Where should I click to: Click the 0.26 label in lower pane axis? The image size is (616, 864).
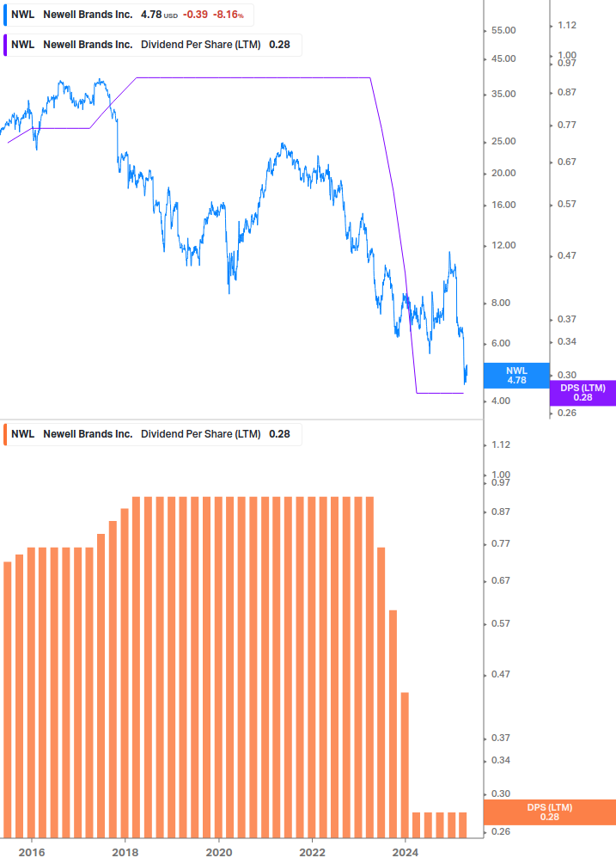tap(501, 832)
